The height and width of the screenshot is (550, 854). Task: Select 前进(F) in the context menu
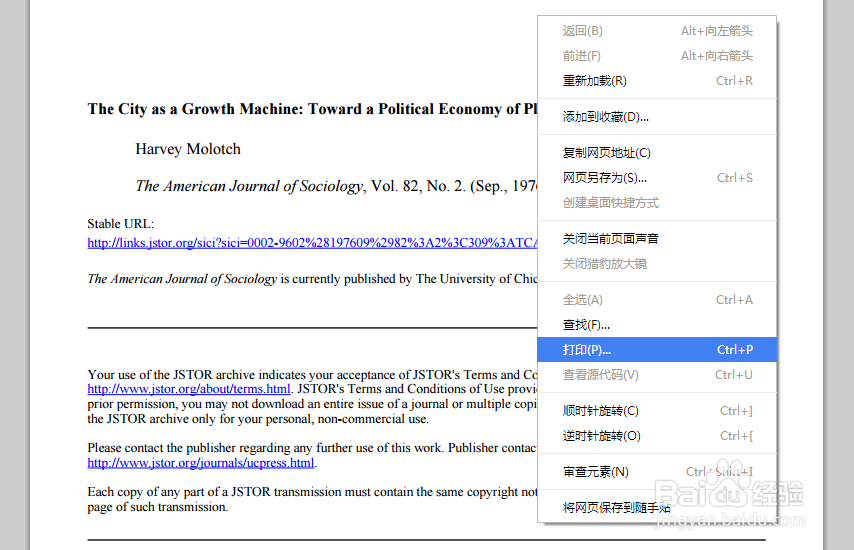[657, 56]
